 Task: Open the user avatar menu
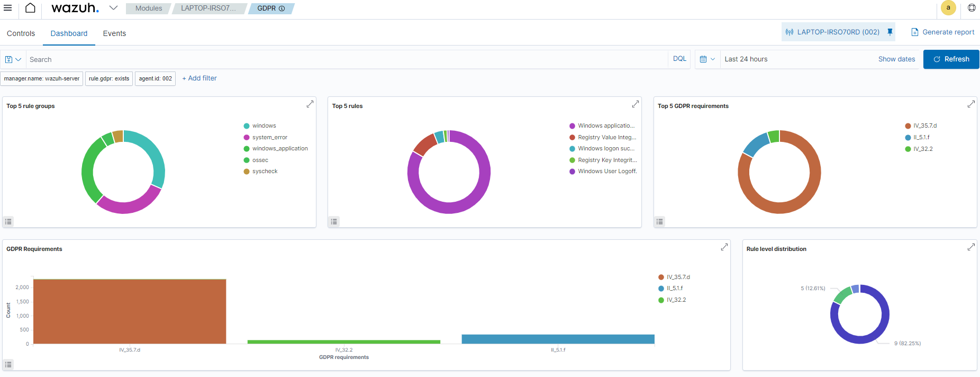pyautogui.click(x=948, y=8)
